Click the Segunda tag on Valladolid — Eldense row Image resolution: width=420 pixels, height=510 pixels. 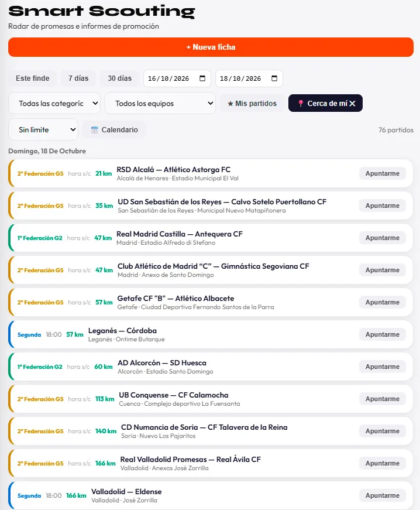click(29, 496)
